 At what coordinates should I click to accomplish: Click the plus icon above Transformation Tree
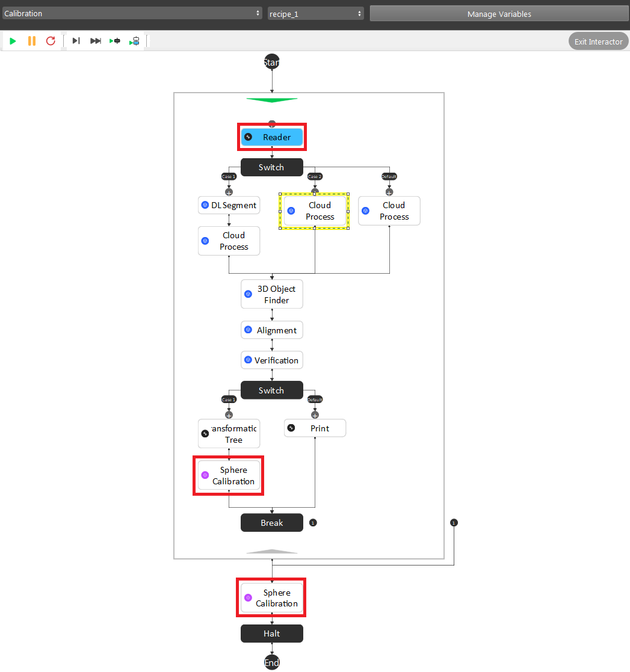click(229, 415)
